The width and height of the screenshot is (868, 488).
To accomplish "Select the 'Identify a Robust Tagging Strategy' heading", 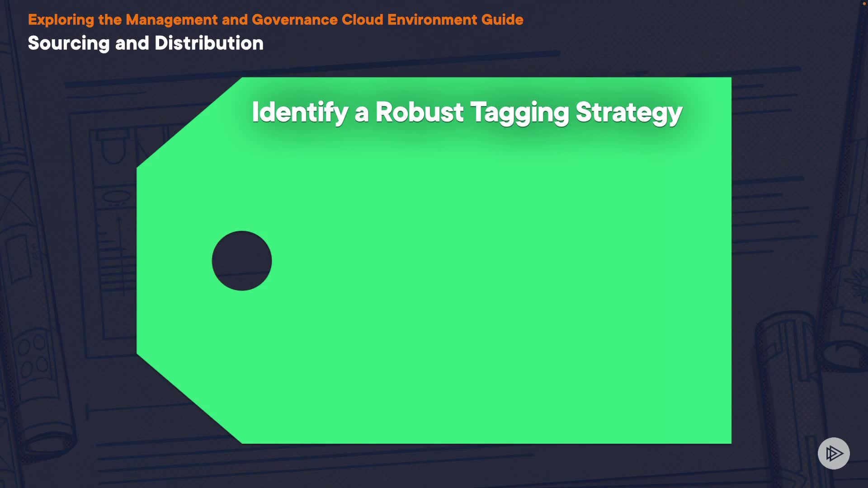I will pyautogui.click(x=467, y=112).
